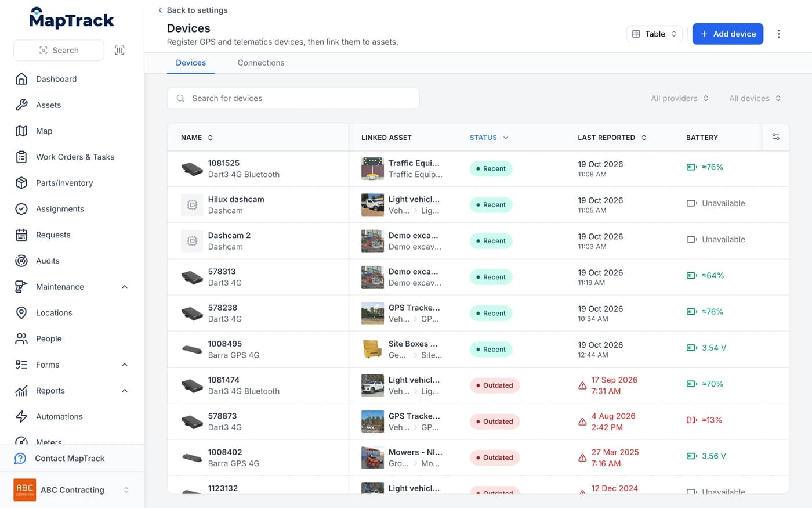Open the Table view dropdown
The width and height of the screenshot is (812, 508).
(654, 34)
